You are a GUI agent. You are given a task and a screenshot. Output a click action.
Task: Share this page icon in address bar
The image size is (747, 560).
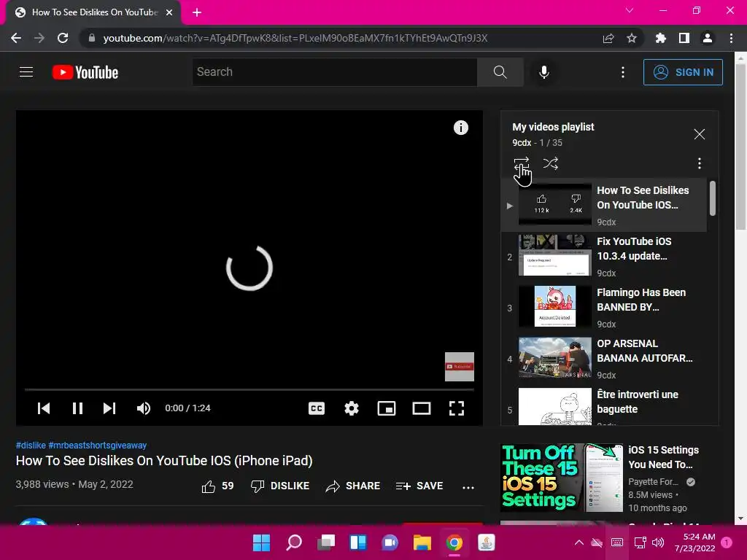(608, 38)
